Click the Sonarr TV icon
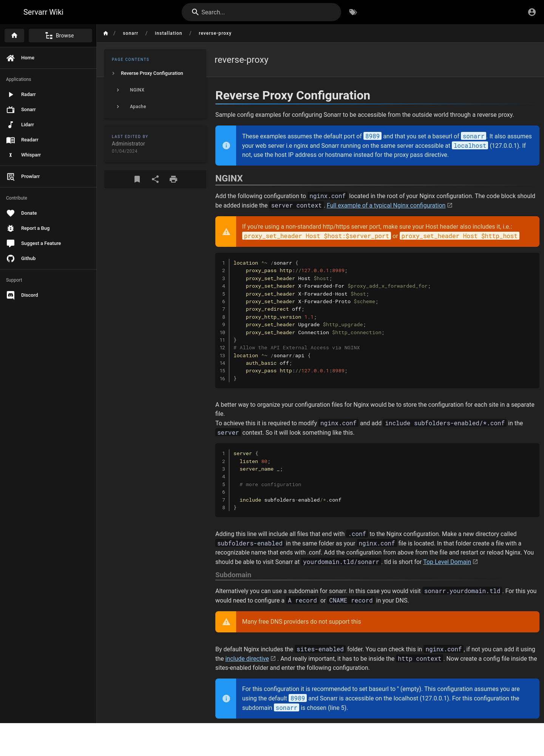This screenshot has width=544, height=756. [x=11, y=110]
